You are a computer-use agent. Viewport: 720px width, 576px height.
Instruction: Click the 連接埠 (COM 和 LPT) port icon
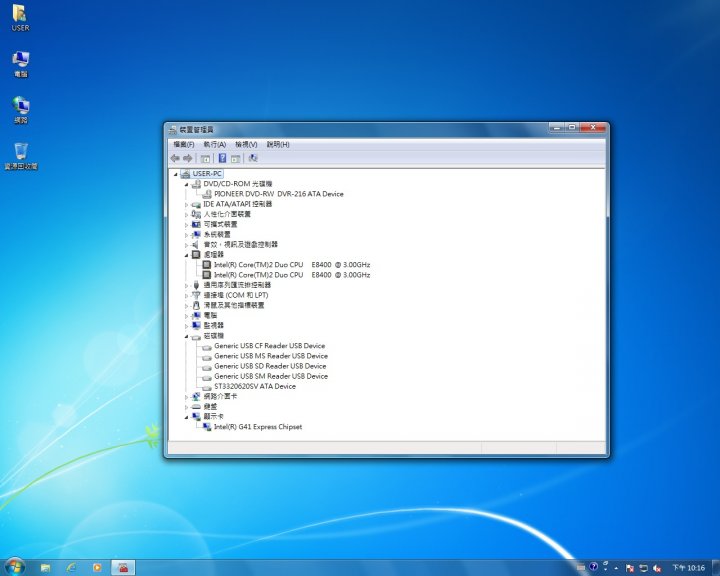[196, 295]
